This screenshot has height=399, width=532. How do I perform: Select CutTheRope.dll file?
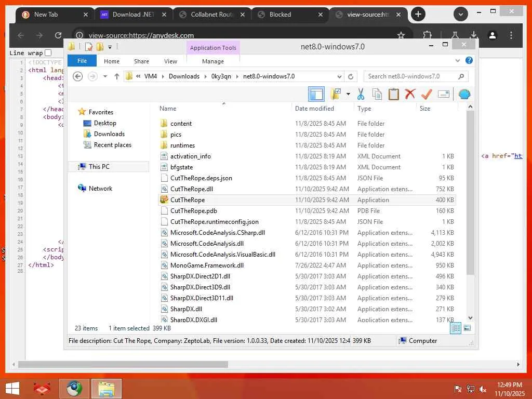(x=192, y=189)
